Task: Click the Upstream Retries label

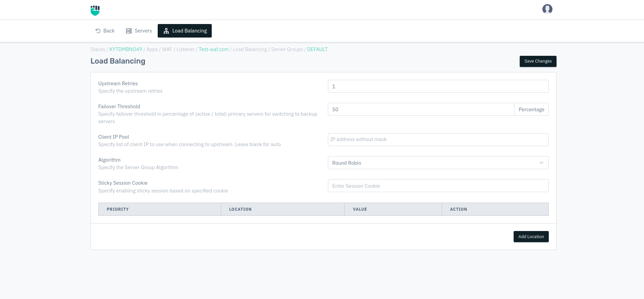Action: point(118,84)
